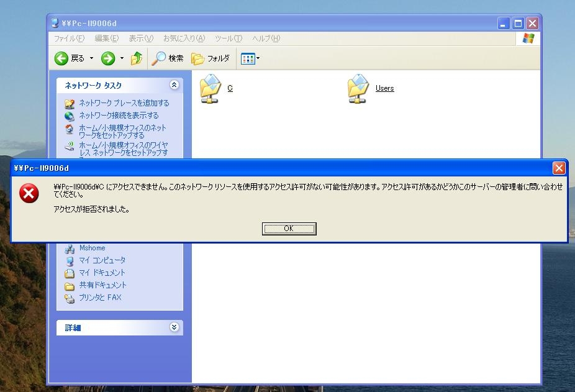The width and height of the screenshot is (575, 392).
Task: Expand the 詳細 panel chevron
Action: pos(174,327)
